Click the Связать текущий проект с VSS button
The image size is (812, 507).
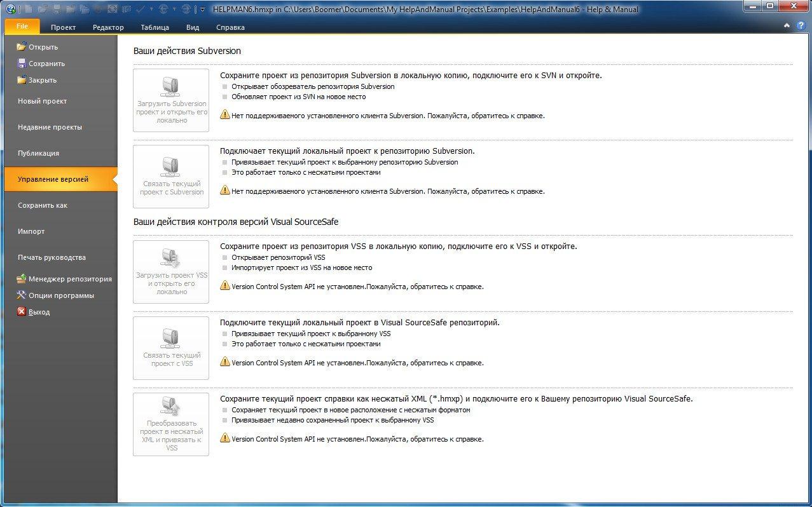click(x=171, y=348)
